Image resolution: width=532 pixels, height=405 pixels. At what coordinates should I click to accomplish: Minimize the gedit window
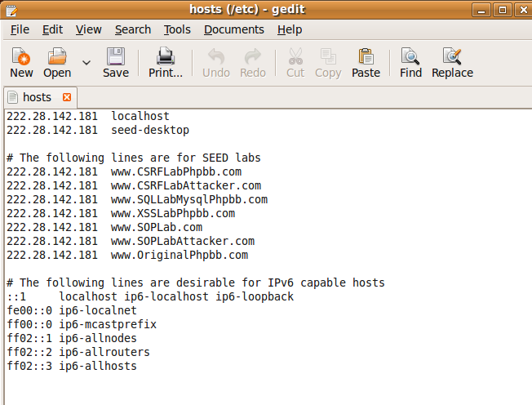pyautogui.click(x=481, y=10)
